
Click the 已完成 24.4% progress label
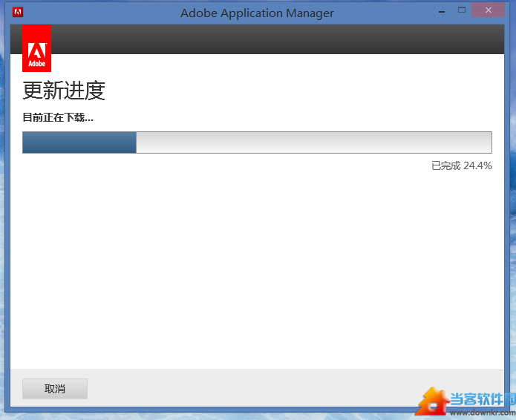click(461, 165)
